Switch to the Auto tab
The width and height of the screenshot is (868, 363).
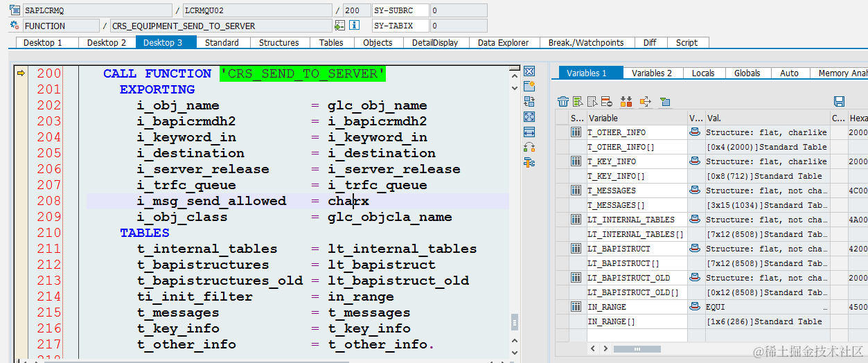[x=789, y=73]
